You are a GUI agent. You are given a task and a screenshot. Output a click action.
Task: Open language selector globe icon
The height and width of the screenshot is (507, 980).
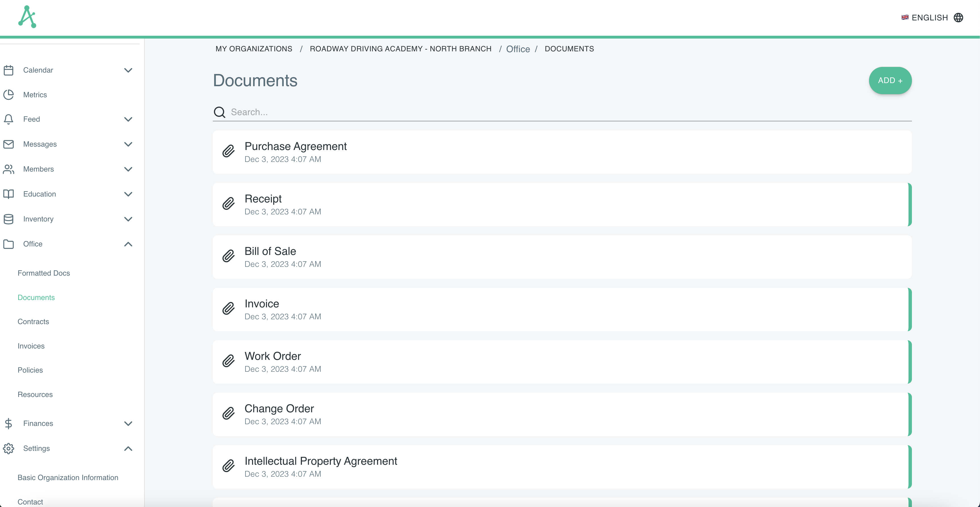point(958,18)
